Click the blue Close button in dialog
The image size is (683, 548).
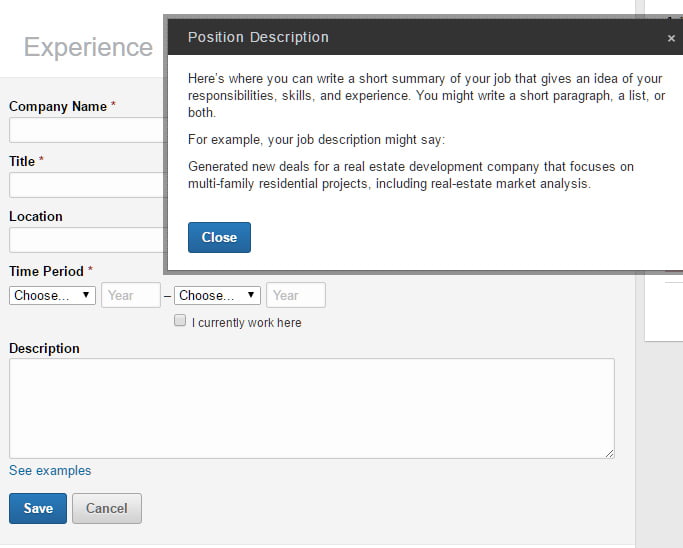(x=219, y=237)
